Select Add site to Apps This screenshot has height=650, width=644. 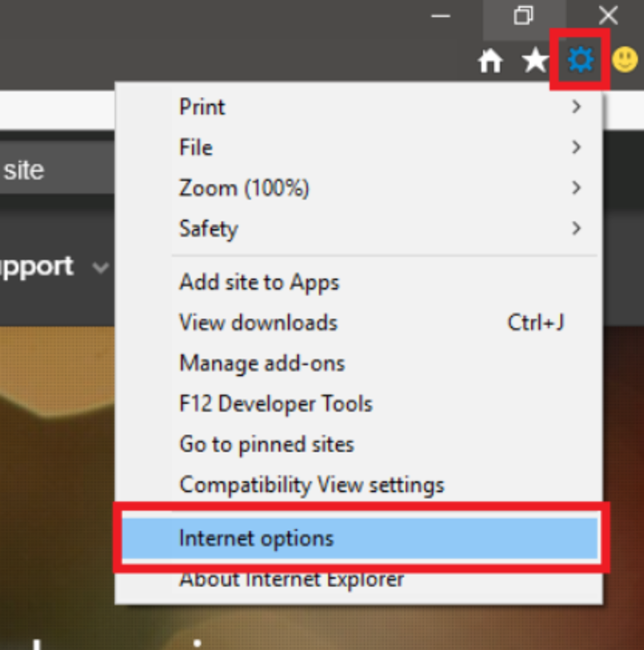[x=259, y=282]
